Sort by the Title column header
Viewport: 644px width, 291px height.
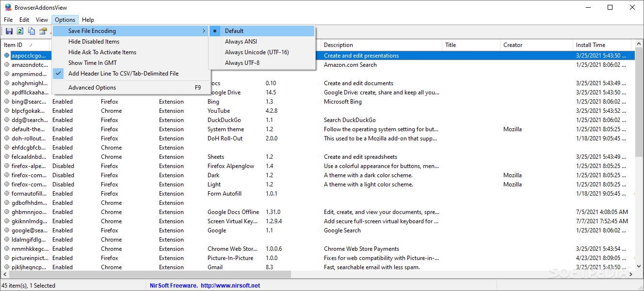471,45
